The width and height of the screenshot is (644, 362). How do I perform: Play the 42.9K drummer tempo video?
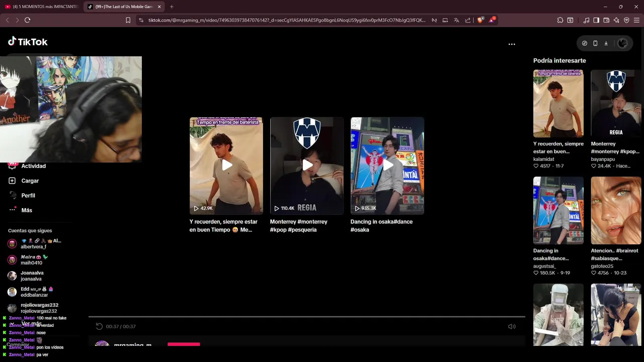[226, 165]
